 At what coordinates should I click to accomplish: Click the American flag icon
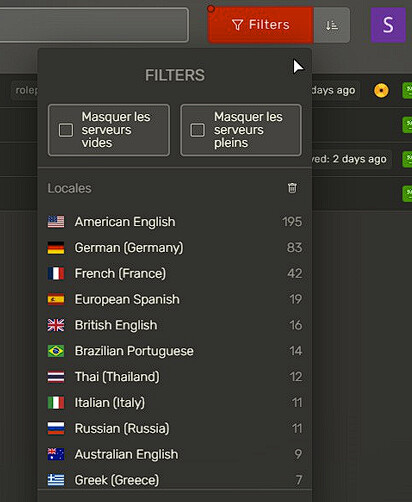56,222
